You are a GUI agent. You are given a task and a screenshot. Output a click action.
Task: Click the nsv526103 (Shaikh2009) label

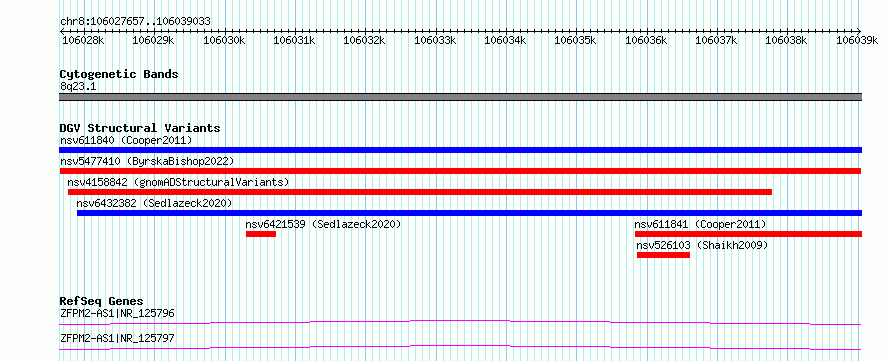pyautogui.click(x=702, y=245)
